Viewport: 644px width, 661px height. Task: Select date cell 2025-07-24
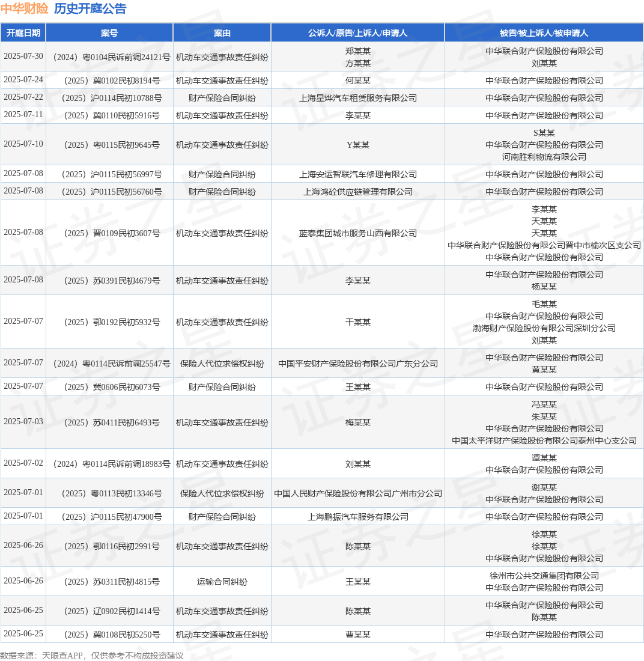point(23,80)
